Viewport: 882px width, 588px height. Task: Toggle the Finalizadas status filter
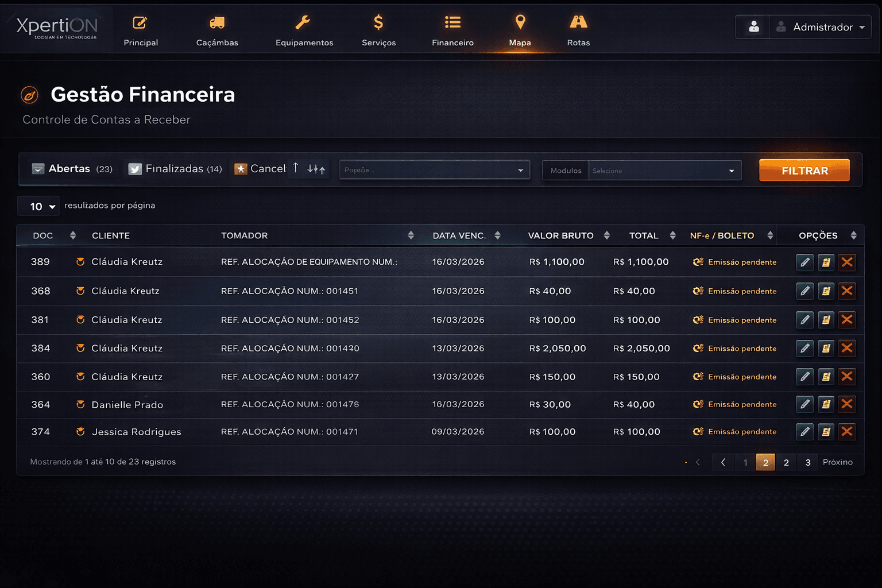(x=175, y=169)
